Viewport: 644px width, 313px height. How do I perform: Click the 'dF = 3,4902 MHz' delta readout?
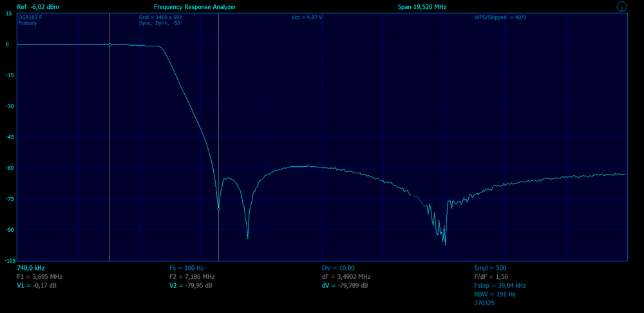tap(346, 277)
